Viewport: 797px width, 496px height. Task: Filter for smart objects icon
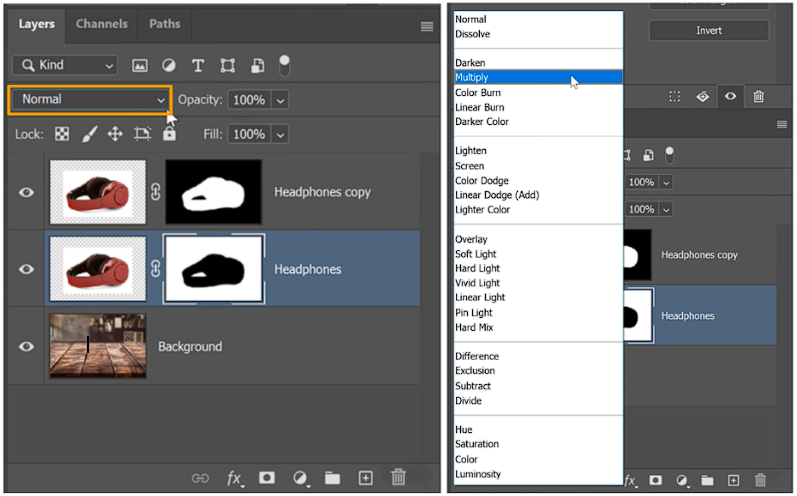(258, 65)
